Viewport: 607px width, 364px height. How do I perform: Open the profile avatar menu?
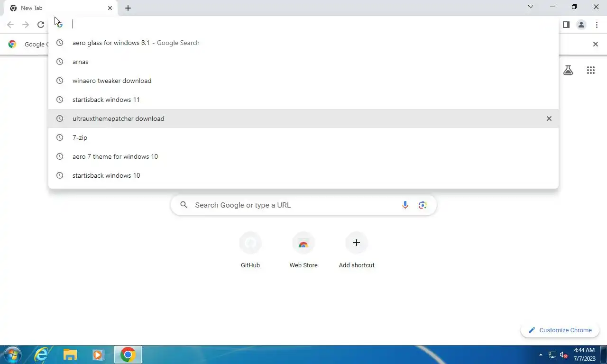581,25
